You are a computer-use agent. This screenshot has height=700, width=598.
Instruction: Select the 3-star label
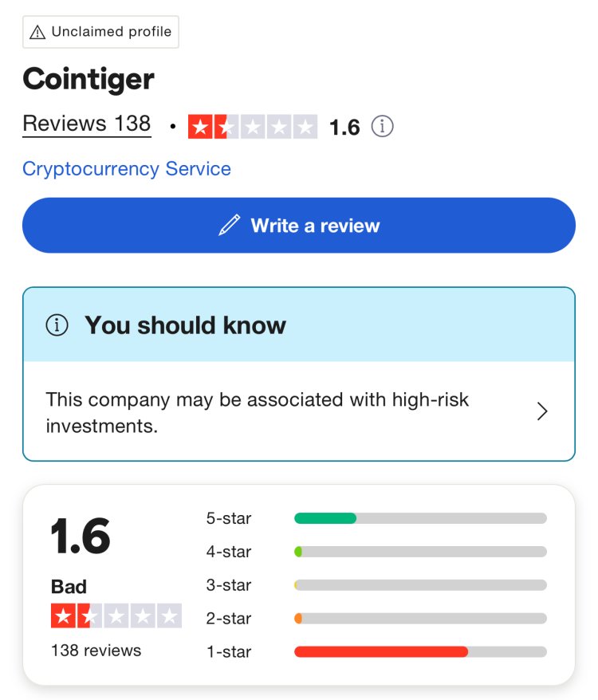point(229,585)
